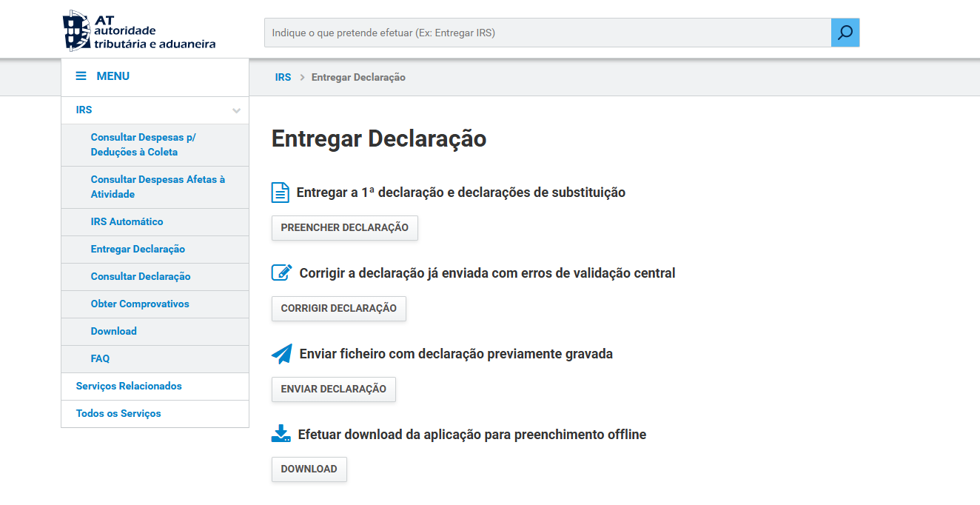Click the download tray icon beside Efetuar download
The width and height of the screenshot is (980, 505).
pos(281,434)
